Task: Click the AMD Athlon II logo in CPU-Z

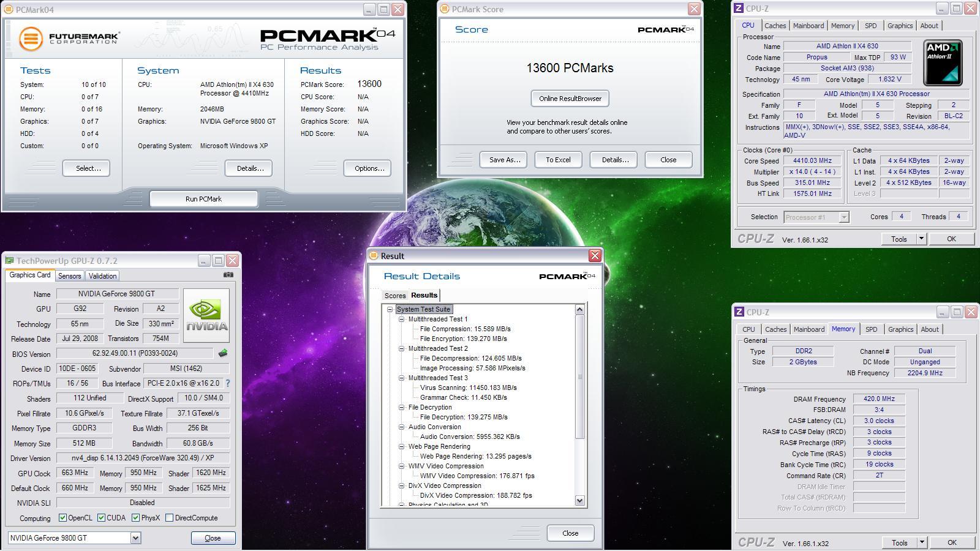Action: tap(943, 63)
